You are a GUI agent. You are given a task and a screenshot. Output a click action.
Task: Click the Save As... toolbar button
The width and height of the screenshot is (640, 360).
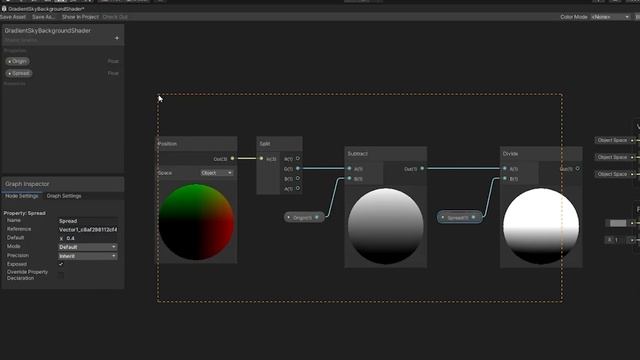click(x=43, y=17)
